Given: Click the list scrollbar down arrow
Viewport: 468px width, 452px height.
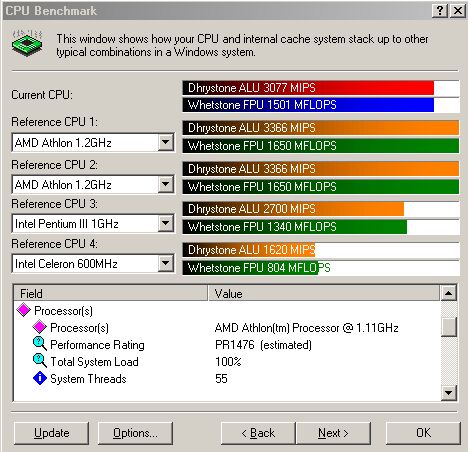Looking at the screenshot, I should pyautogui.click(x=448, y=392).
